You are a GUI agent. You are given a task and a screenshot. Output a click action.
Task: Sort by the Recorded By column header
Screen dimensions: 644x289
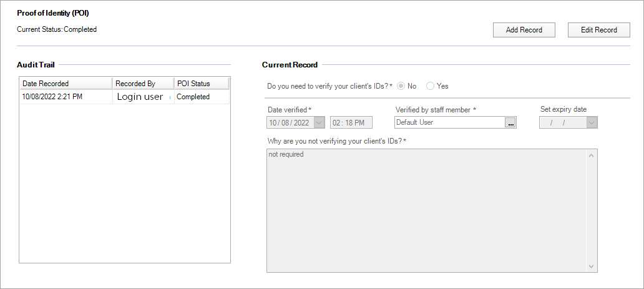142,84
